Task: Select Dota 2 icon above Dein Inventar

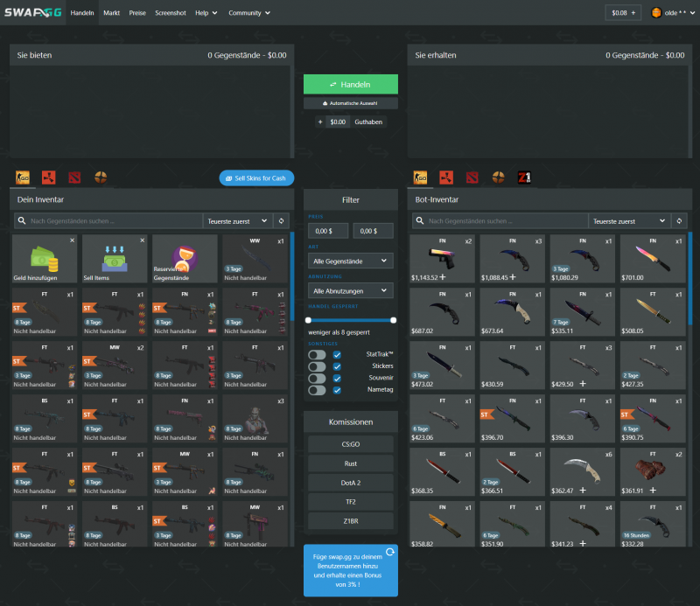Action: pyautogui.click(x=74, y=178)
